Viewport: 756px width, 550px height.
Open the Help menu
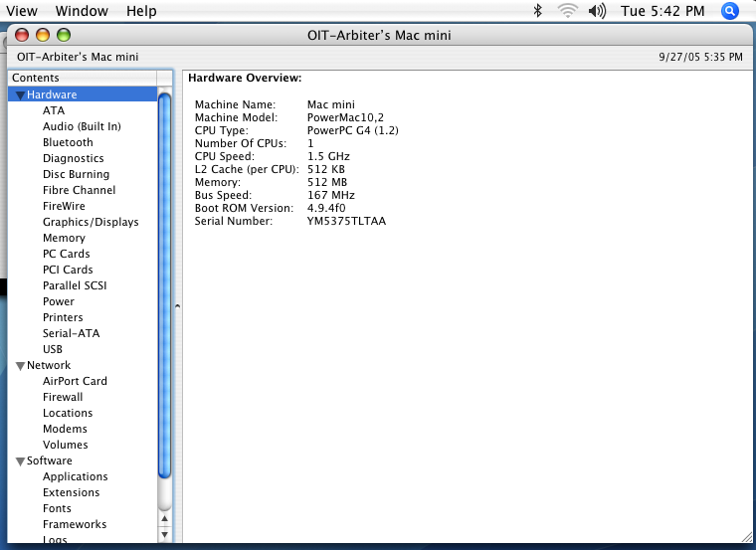(141, 11)
